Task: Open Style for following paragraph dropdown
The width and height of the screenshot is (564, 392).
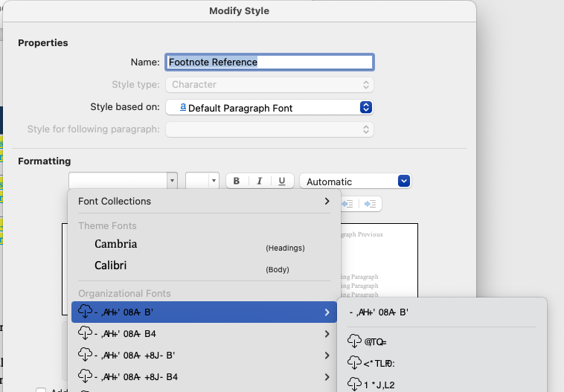Action: (269, 129)
